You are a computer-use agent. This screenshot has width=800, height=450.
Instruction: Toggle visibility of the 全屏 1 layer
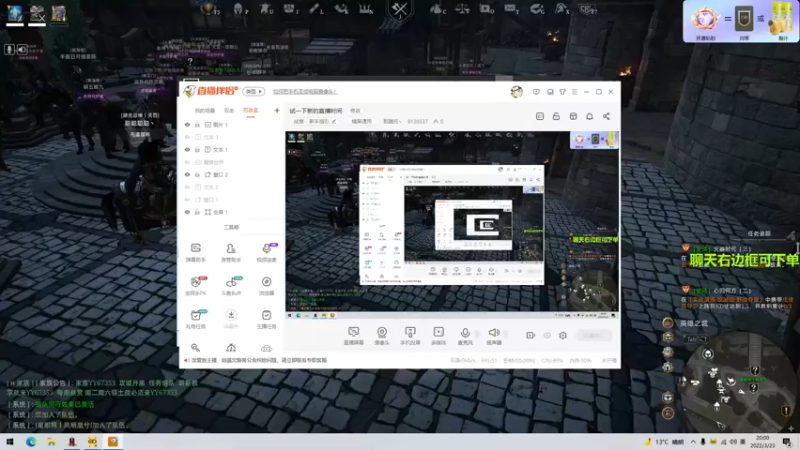(187, 212)
